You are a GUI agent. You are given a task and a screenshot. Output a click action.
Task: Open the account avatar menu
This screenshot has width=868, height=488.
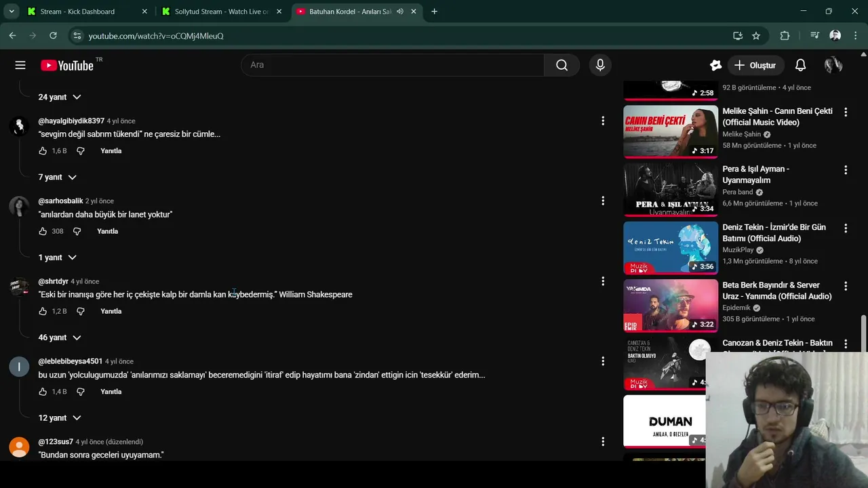coord(833,65)
